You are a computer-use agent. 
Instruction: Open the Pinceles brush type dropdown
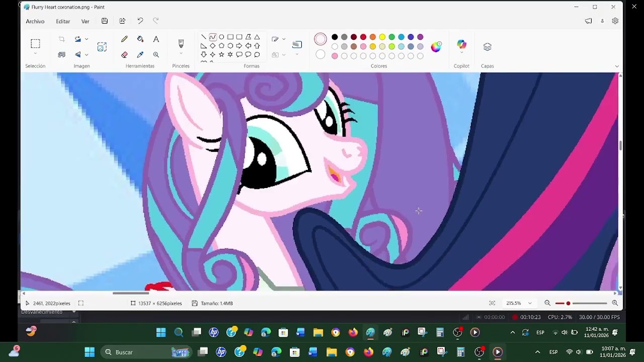click(181, 54)
